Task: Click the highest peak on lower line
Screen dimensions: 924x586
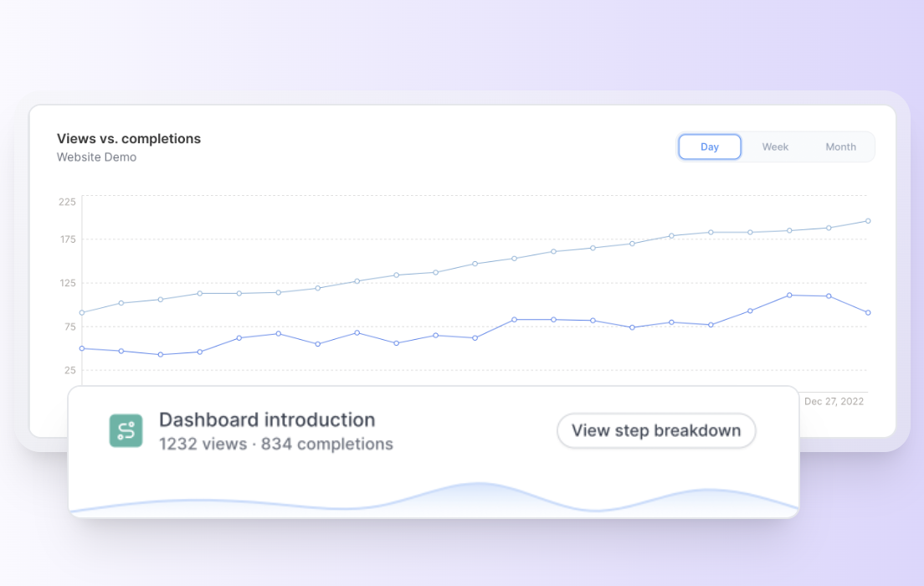Action: (x=789, y=295)
